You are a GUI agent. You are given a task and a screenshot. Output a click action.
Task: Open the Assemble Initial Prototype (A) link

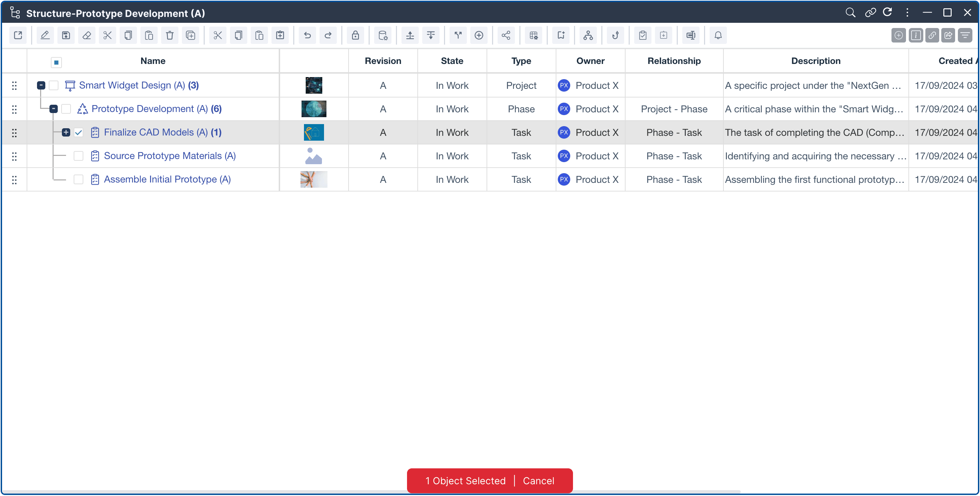tap(167, 179)
